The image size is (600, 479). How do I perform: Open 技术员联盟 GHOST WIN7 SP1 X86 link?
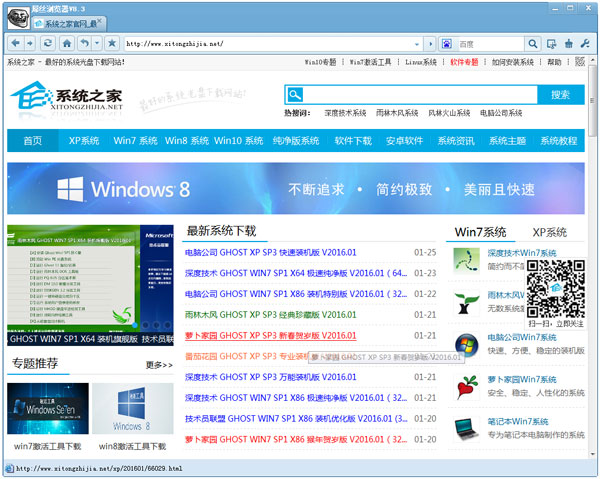(x=296, y=419)
